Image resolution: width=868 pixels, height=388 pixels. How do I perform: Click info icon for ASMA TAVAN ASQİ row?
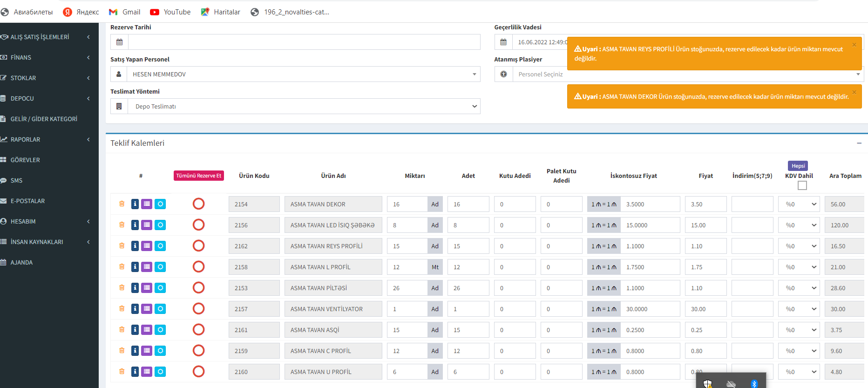coord(135,330)
